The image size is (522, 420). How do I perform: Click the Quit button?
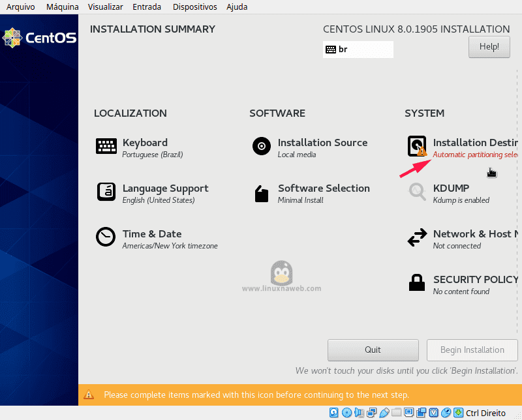373,350
